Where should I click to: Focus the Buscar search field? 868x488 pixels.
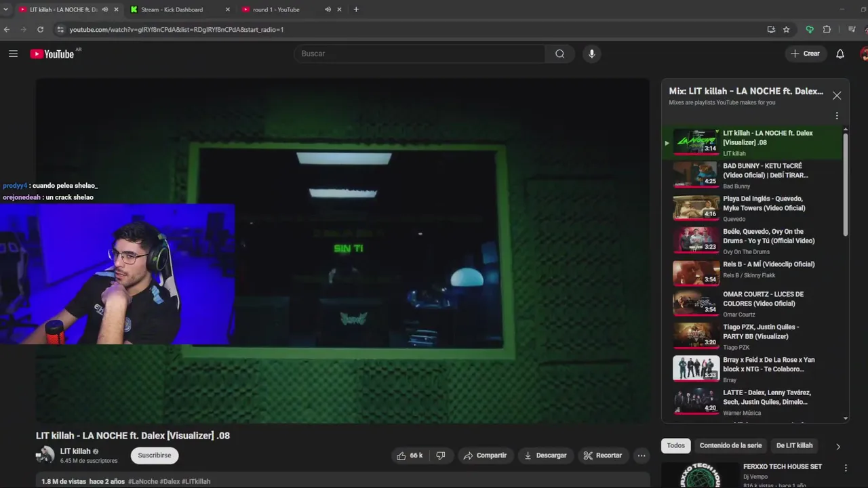[420, 54]
